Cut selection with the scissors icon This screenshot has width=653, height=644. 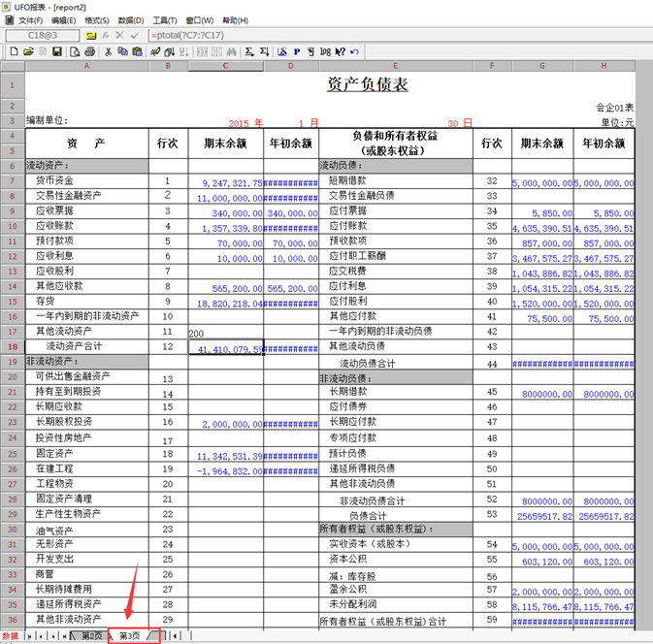point(109,51)
